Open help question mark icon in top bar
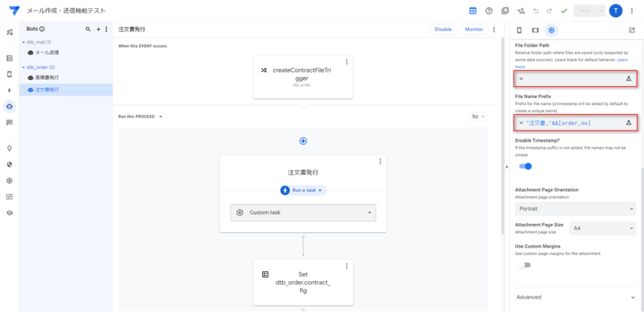The image size is (644, 312). click(489, 11)
